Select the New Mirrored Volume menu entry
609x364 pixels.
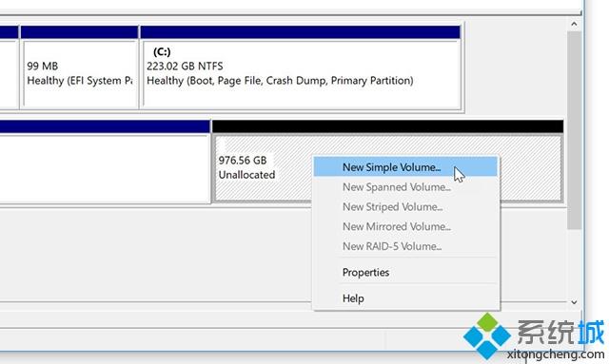(405, 226)
